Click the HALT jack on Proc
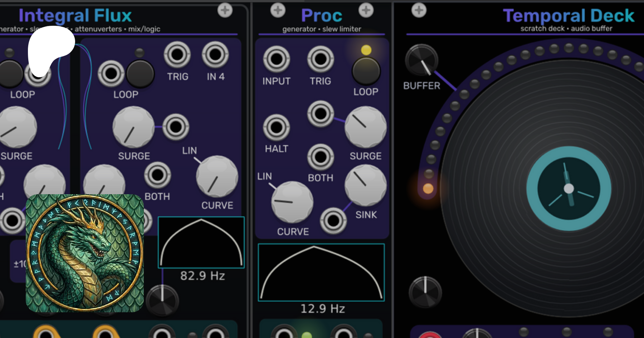644x338 pixels. 276,127
